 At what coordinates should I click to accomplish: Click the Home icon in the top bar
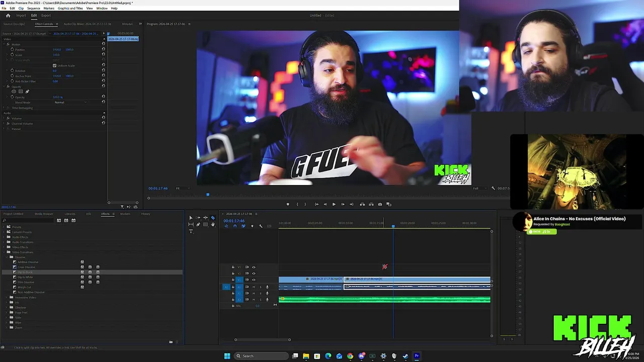coord(8,16)
